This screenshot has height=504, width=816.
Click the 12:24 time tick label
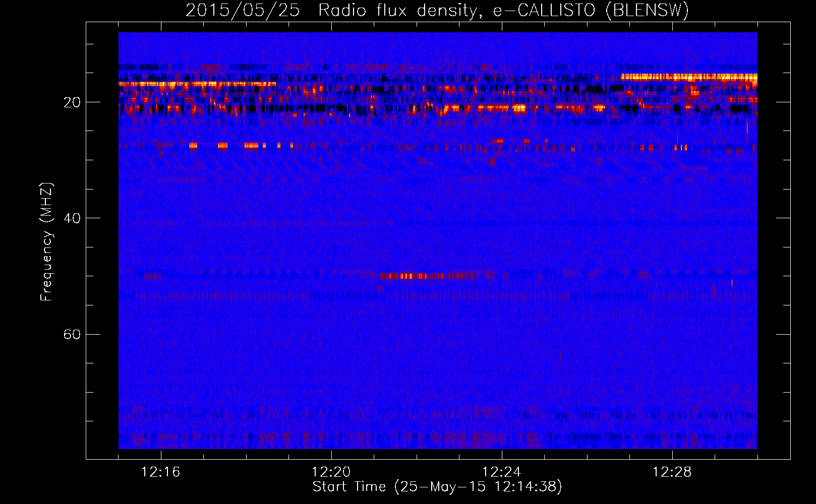(x=501, y=472)
